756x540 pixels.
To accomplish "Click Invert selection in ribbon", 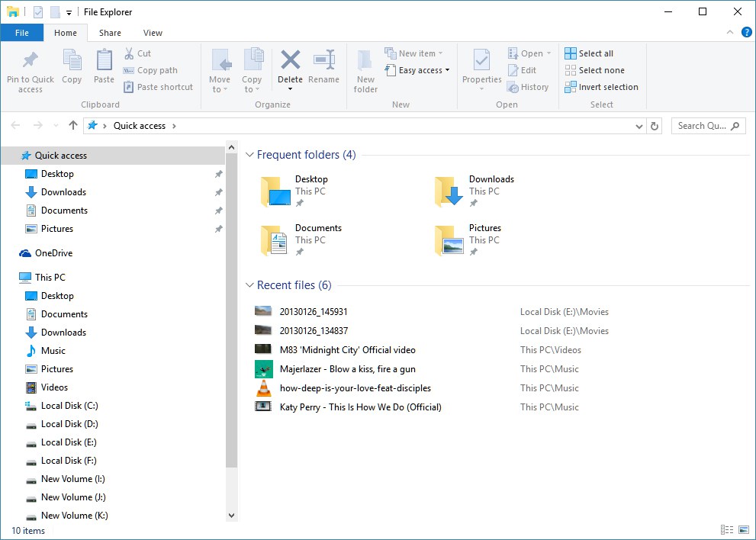I will (x=602, y=87).
